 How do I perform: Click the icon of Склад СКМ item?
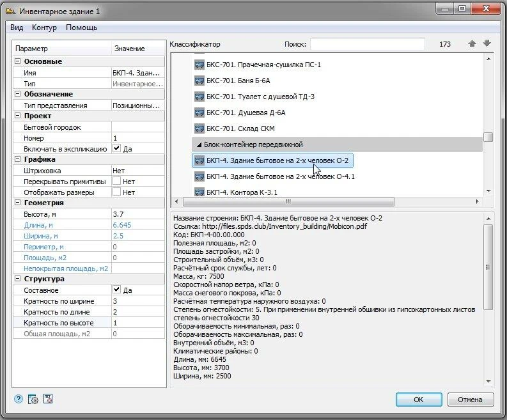click(x=199, y=128)
